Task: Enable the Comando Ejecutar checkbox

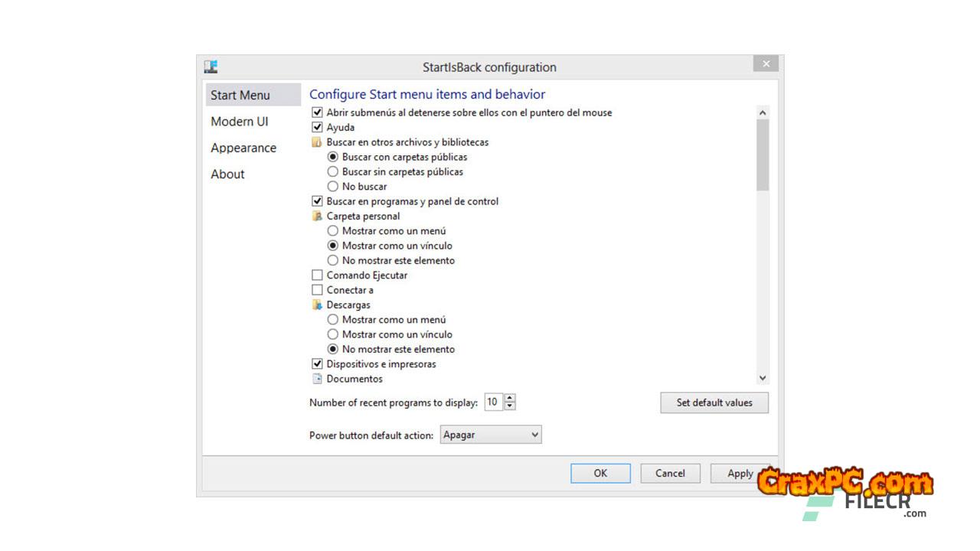Action: 317,275
